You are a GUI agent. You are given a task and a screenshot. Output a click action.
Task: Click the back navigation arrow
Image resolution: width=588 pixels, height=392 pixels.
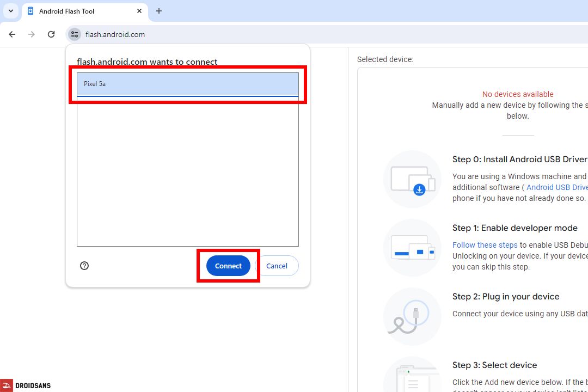click(12, 34)
